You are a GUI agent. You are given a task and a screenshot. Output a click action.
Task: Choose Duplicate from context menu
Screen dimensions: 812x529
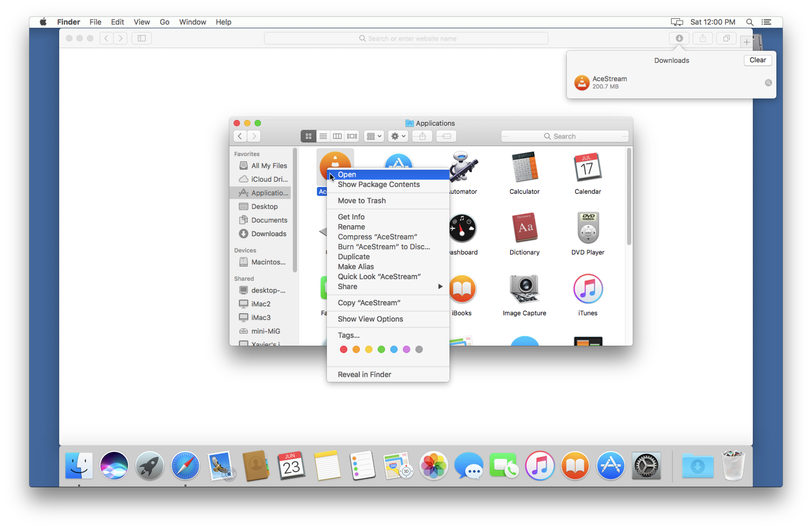click(x=388, y=256)
